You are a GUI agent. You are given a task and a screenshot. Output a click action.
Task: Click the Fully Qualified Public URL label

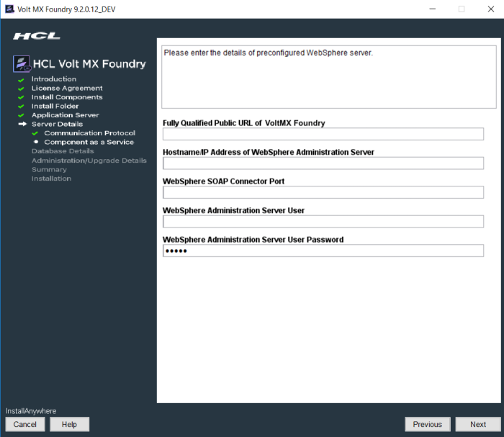point(243,123)
